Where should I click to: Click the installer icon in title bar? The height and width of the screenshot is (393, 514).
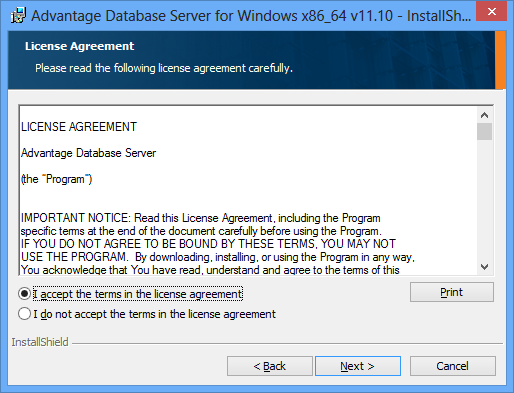[x=18, y=15]
